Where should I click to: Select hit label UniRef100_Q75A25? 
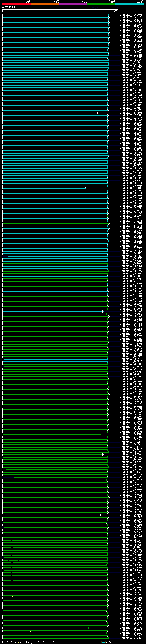click(131, 585)
